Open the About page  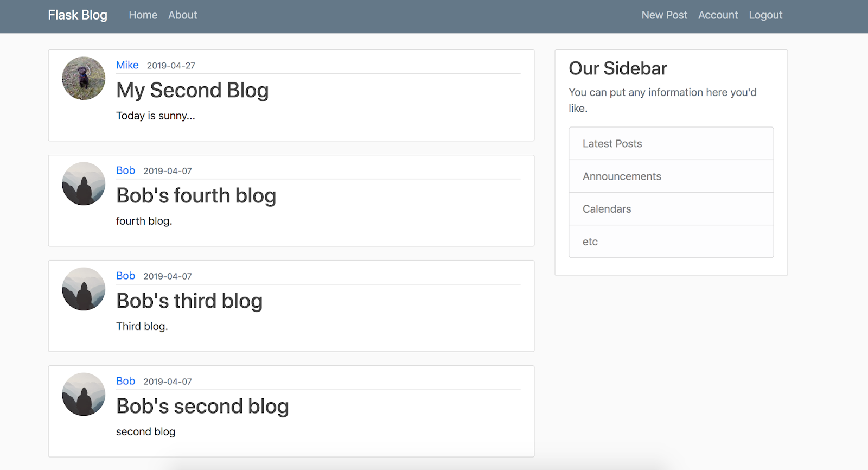[182, 15]
